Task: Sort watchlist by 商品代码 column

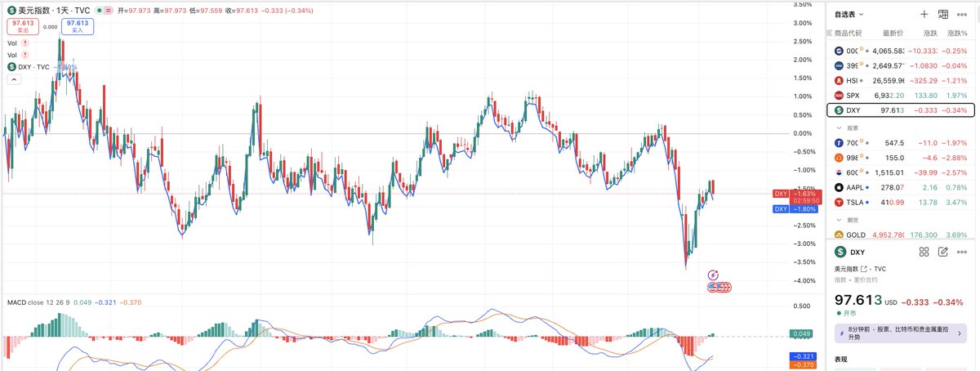Action: [848, 34]
